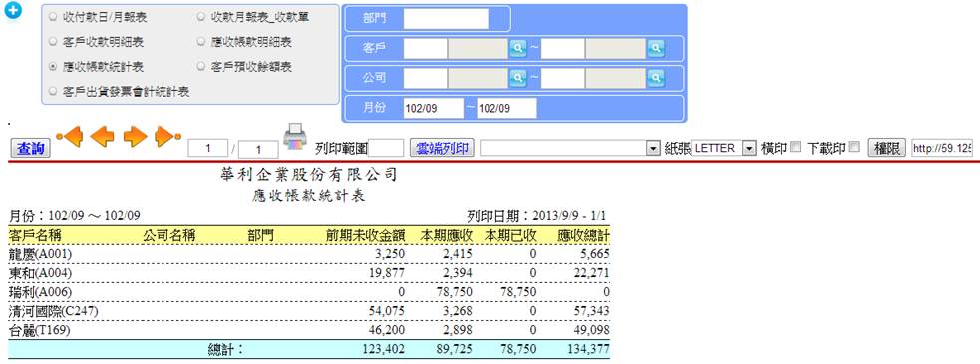Image resolution: width=980 pixels, height=364 pixels.
Task: Jump to last page orange arrow
Action: click(167, 136)
